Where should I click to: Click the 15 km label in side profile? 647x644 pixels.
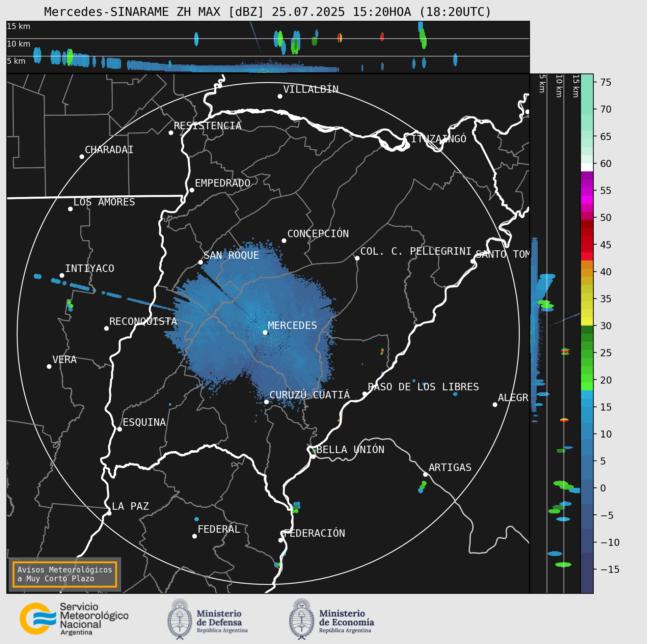[x=576, y=86]
